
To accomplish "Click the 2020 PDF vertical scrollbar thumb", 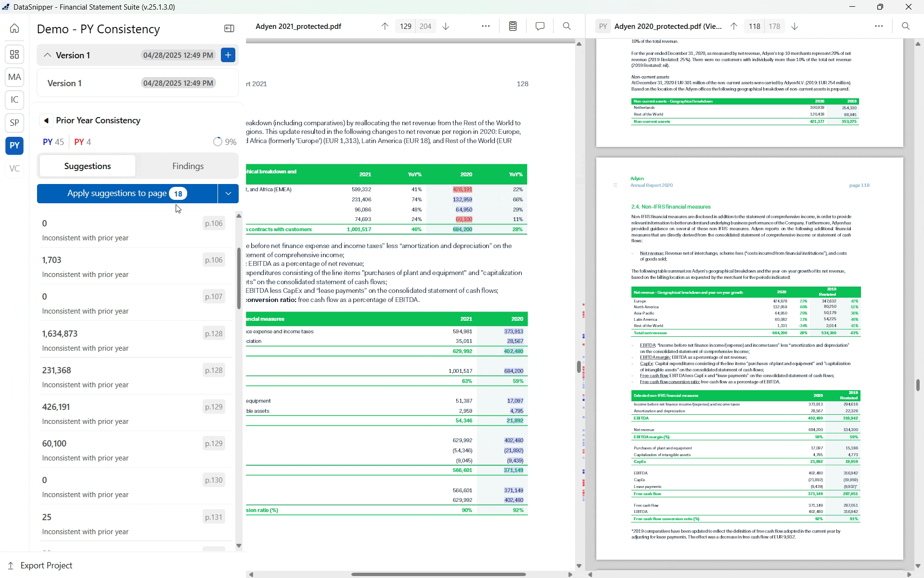I will tap(918, 385).
